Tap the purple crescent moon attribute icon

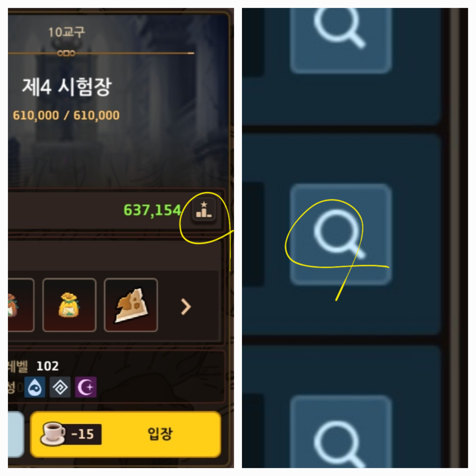click(85, 387)
